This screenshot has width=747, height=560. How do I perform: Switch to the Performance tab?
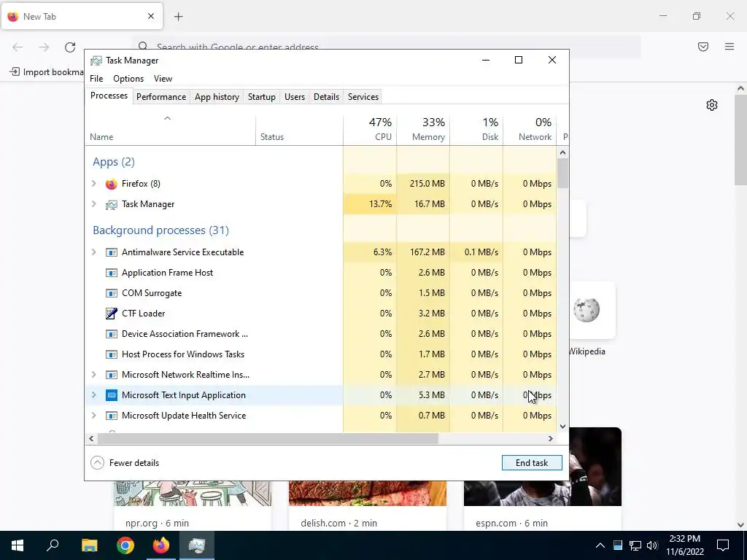pos(161,97)
